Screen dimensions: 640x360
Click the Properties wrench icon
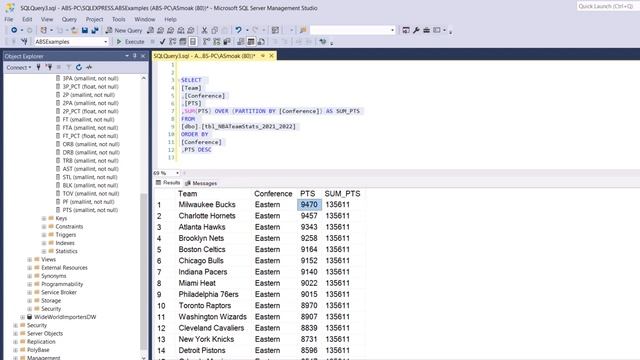416,30
